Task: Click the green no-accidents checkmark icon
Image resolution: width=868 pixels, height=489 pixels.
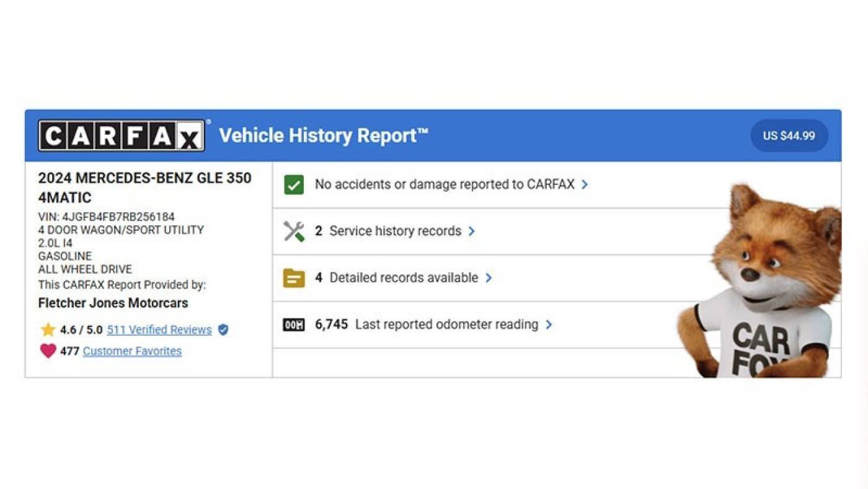Action: 294,184
